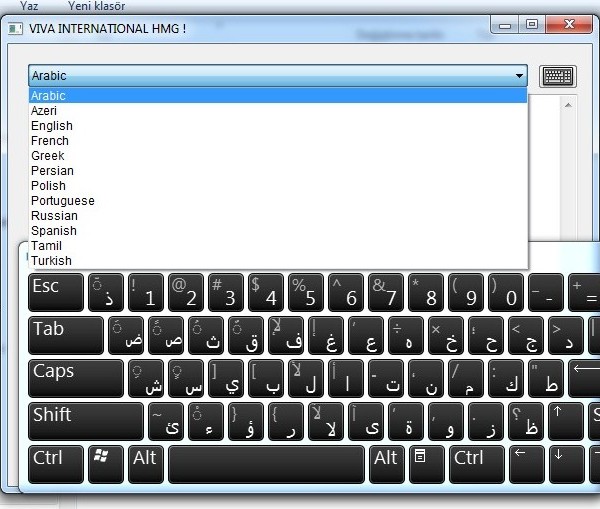This screenshot has width=600, height=509.
Task: Click the on-screen keyboard icon button
Action: pos(558,76)
